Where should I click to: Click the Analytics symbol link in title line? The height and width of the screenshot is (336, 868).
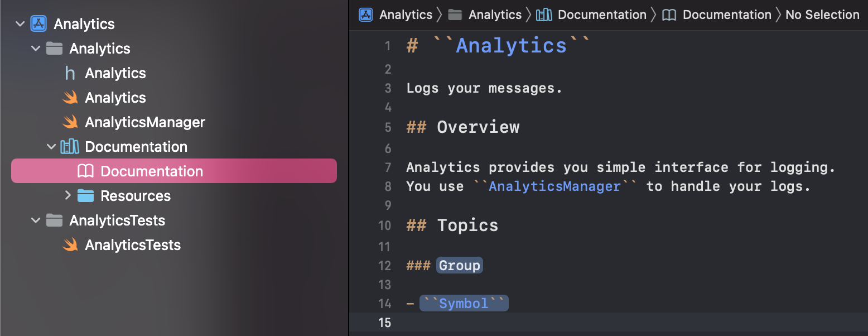[x=511, y=46]
